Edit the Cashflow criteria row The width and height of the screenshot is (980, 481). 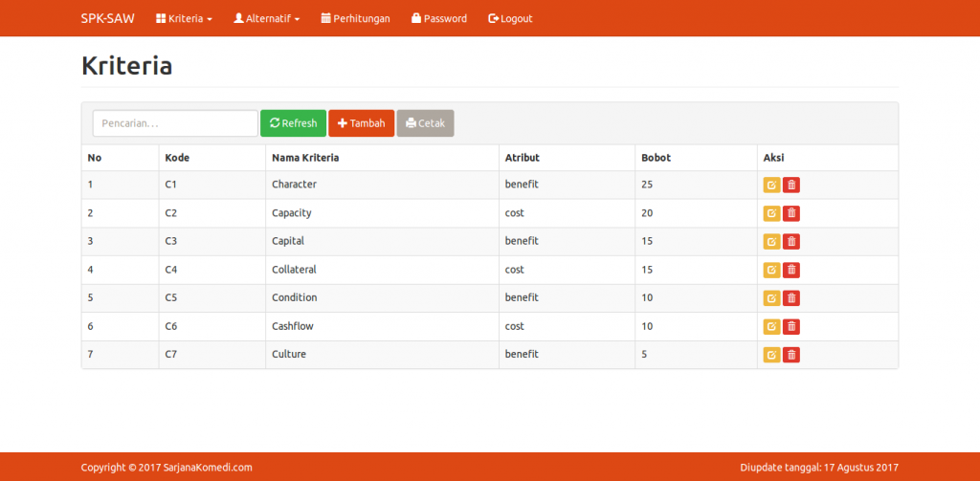(772, 327)
